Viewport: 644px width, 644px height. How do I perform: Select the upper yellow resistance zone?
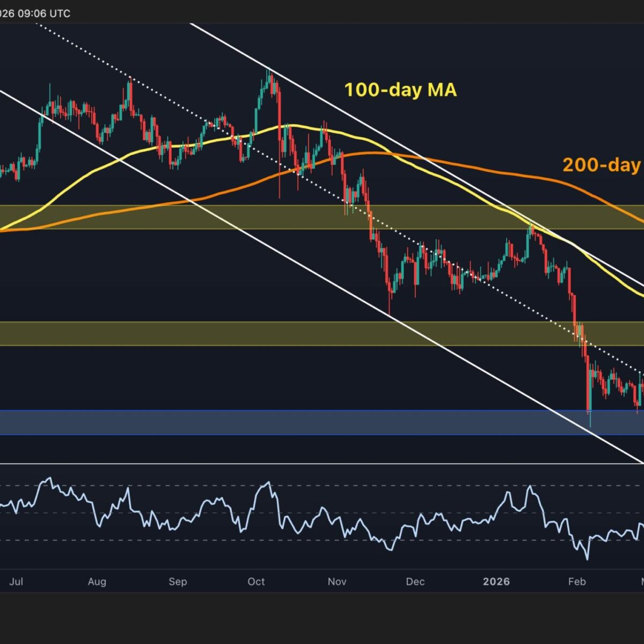(322, 217)
